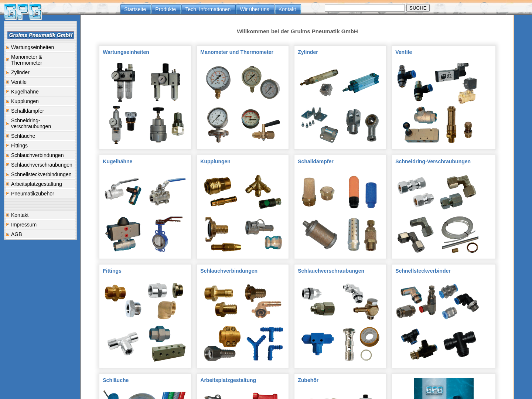The width and height of the screenshot is (532, 399).
Task: Open Schneidring-verschraubungen in sidebar
Action: (x=41, y=123)
